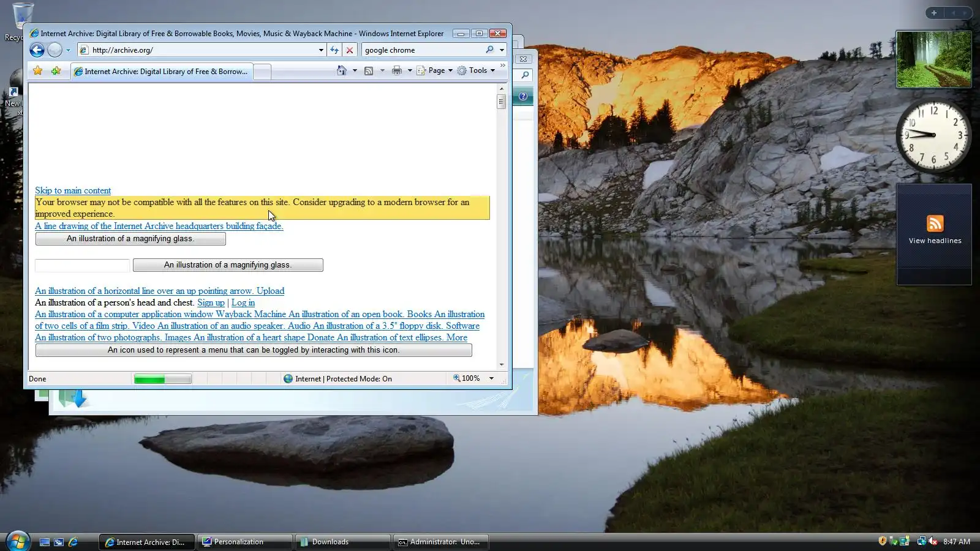Image resolution: width=980 pixels, height=551 pixels.
Task: Launch Internet Explorer from quick launch
Action: (73, 542)
